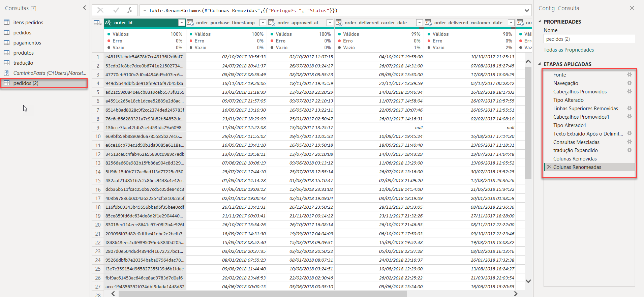Click the type icon of order_delivered_customer_date

(428, 23)
